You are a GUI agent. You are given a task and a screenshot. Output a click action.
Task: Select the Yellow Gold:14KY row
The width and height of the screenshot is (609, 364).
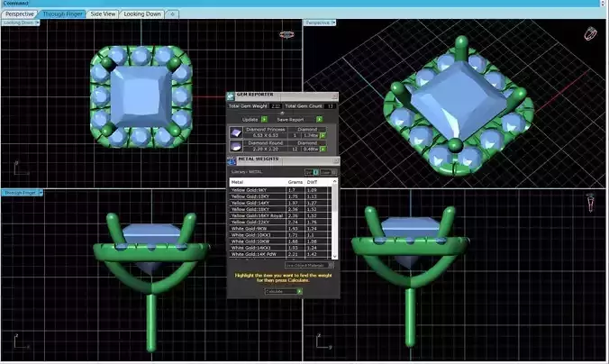[280, 203]
